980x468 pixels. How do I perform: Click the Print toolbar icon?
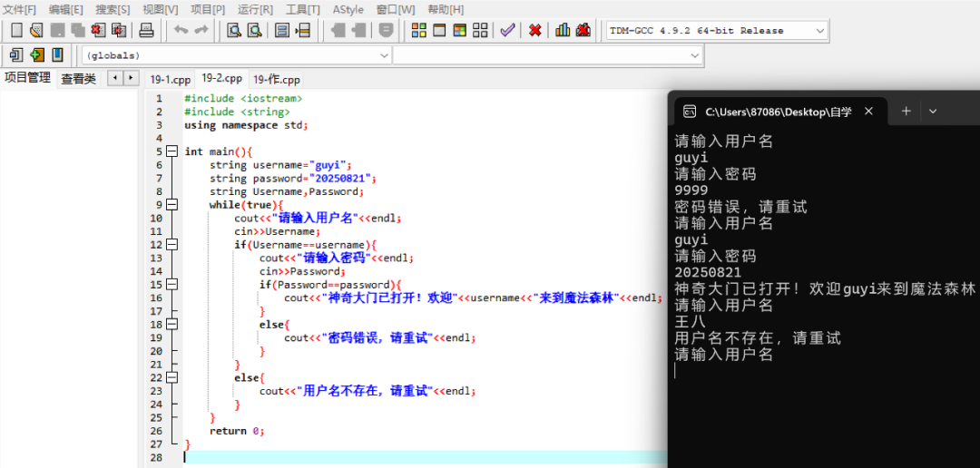pos(146,30)
